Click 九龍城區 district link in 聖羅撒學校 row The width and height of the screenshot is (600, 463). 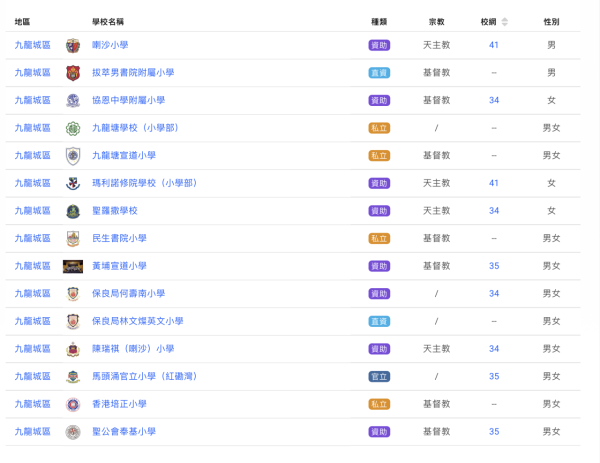(33, 211)
